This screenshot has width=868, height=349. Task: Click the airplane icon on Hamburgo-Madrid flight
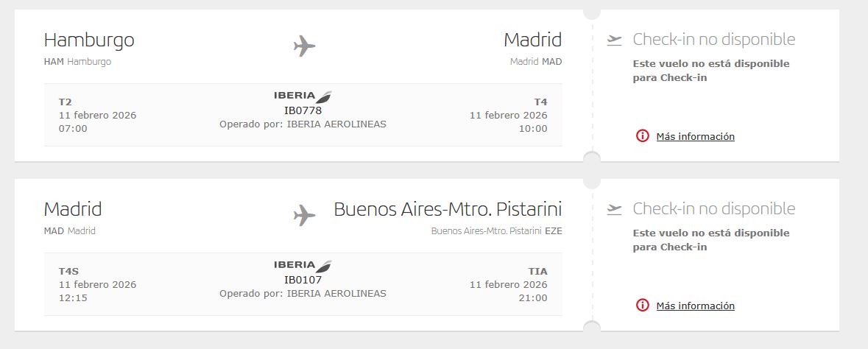pos(304,46)
